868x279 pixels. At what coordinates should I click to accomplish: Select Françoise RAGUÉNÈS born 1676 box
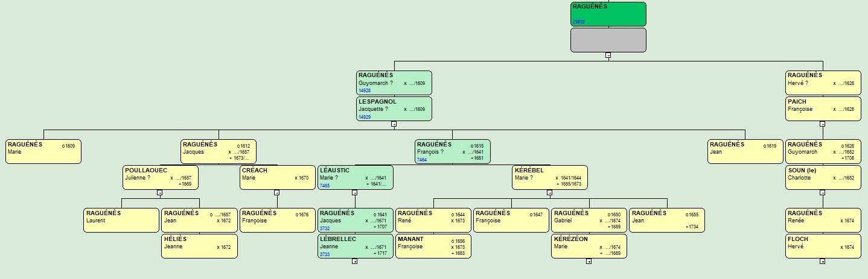click(278, 220)
